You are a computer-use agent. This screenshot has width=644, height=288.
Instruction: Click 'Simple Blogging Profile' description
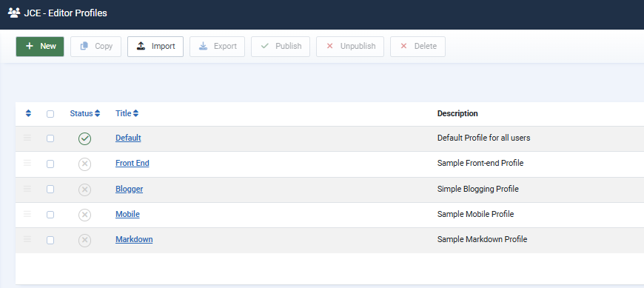[478, 189]
